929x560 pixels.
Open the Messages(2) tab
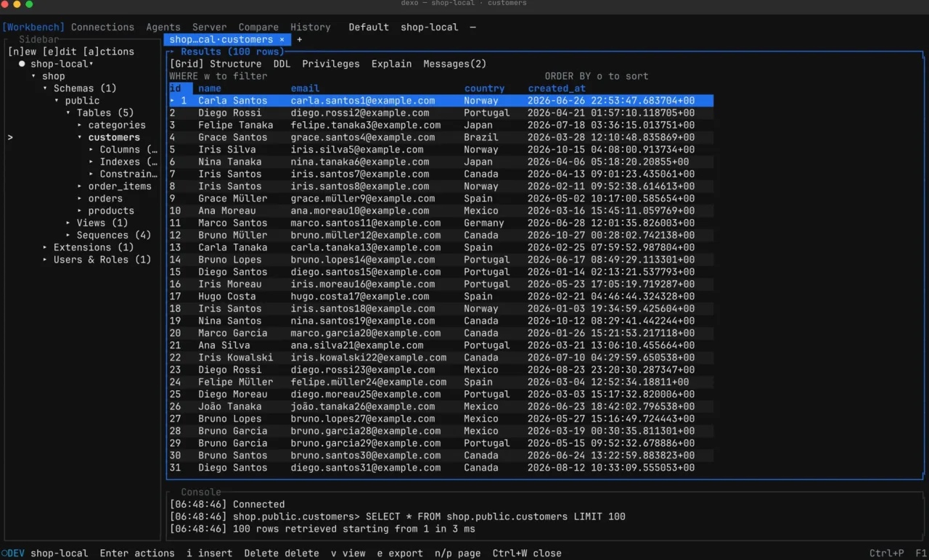pos(455,64)
